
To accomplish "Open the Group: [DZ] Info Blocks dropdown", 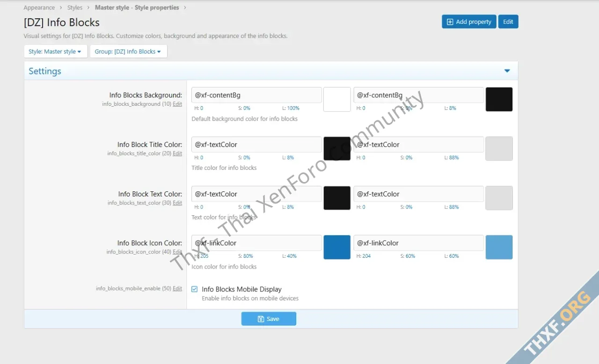I will (128, 51).
